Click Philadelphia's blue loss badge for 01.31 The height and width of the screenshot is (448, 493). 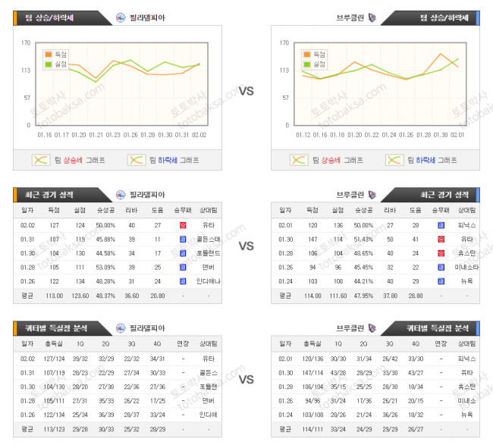(183, 240)
